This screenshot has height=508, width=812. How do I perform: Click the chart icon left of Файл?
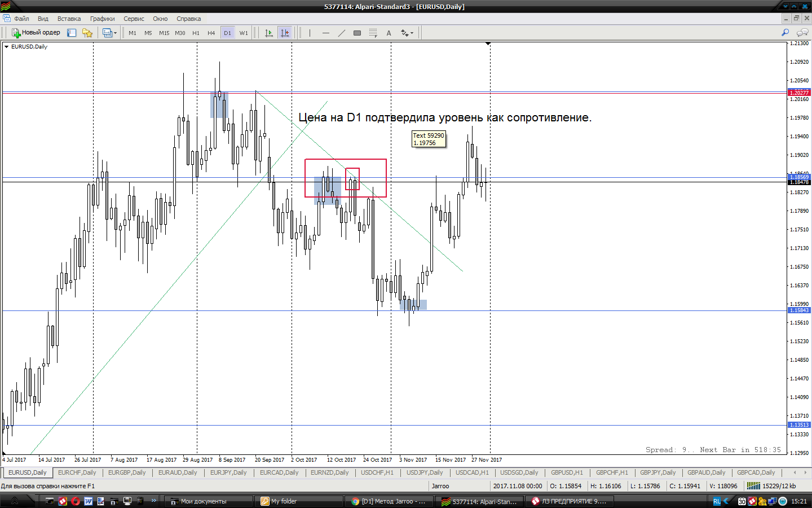tap(6, 19)
